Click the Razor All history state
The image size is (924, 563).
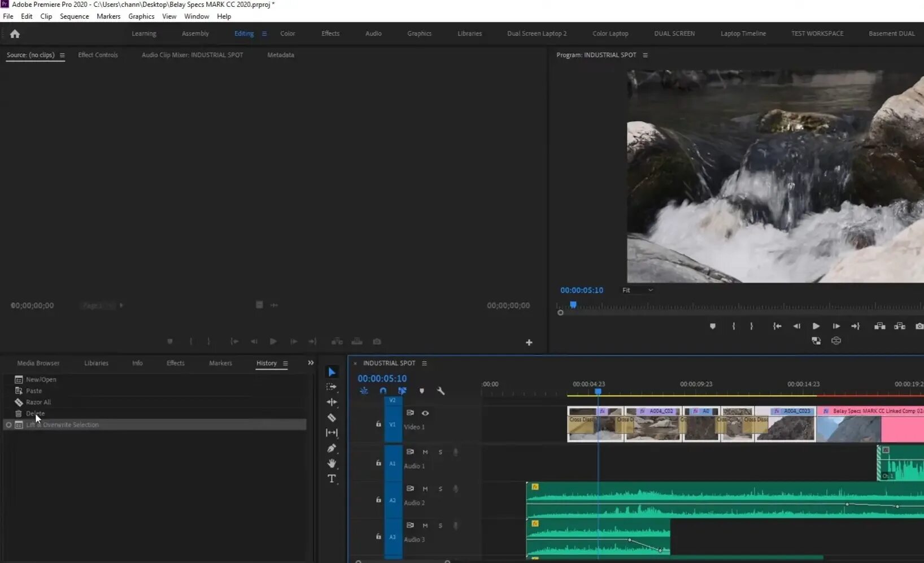coord(38,402)
